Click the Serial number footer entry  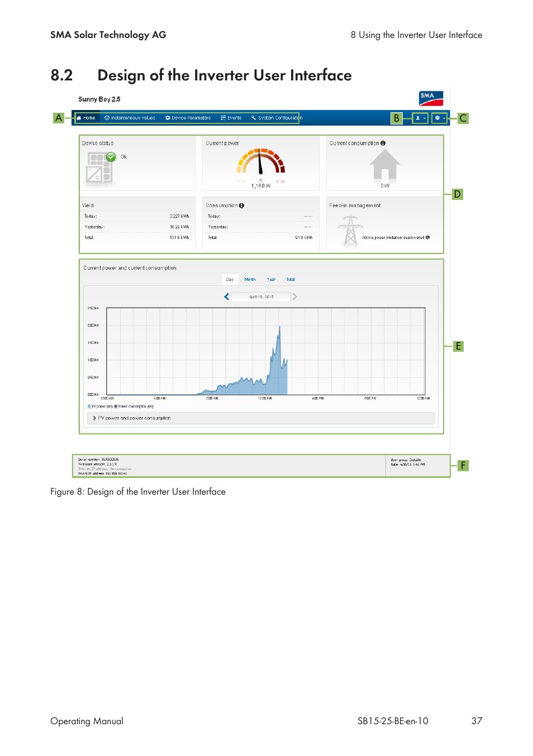coord(98,460)
